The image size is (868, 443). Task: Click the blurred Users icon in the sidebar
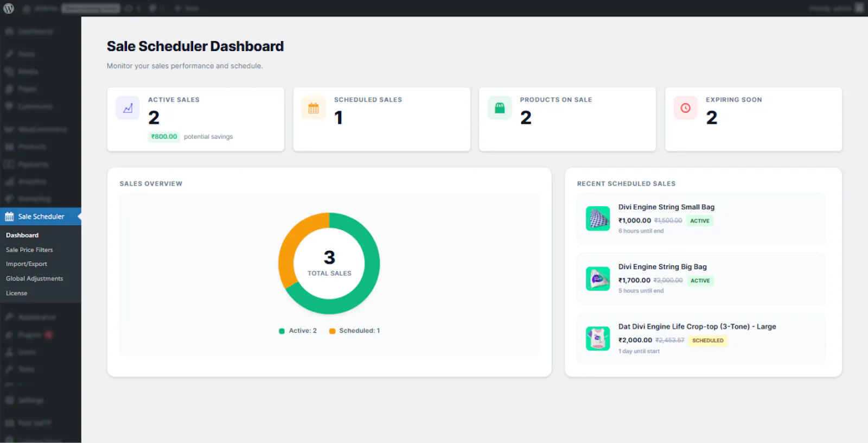click(9, 352)
